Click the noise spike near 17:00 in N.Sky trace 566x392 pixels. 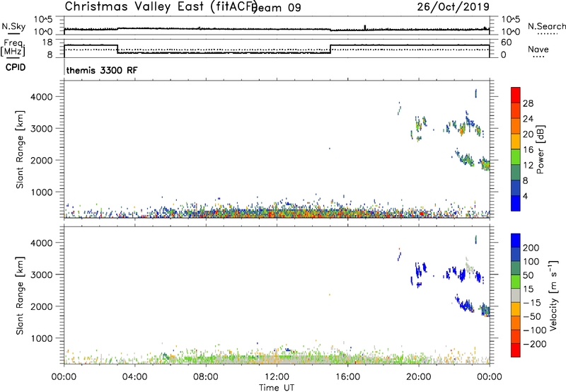tap(365, 27)
